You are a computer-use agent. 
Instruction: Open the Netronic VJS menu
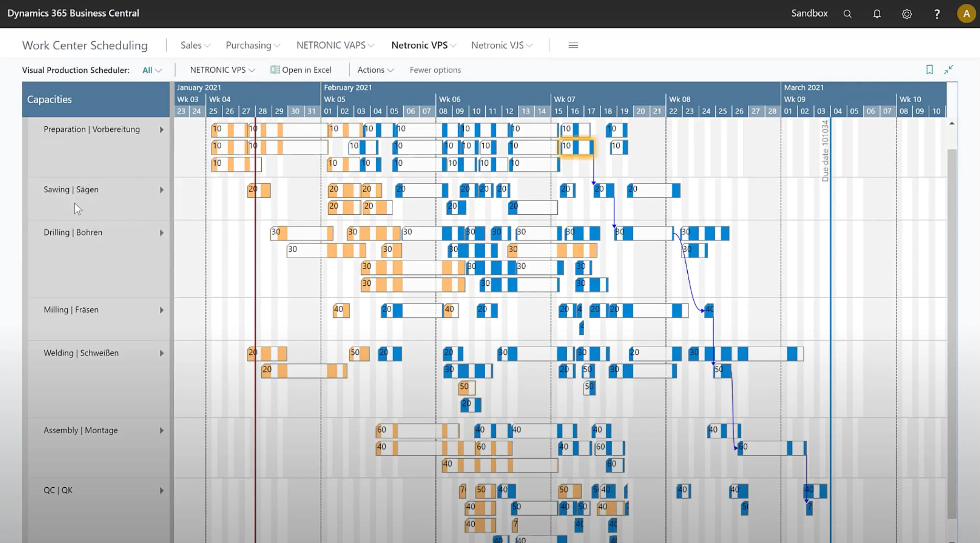(x=502, y=45)
